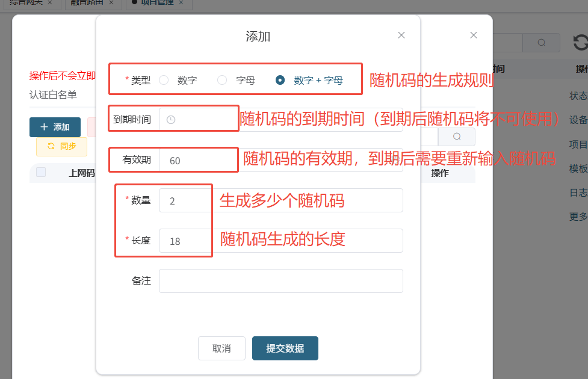Viewport: 588px width, 379px height.
Task: Select the 数字 type radio button
Action: [x=164, y=80]
